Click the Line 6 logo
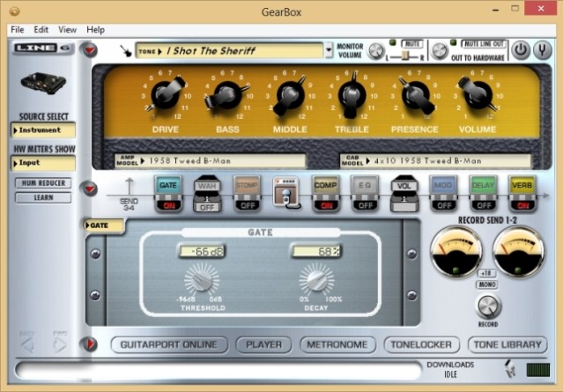The image size is (563, 392). pyautogui.click(x=43, y=48)
